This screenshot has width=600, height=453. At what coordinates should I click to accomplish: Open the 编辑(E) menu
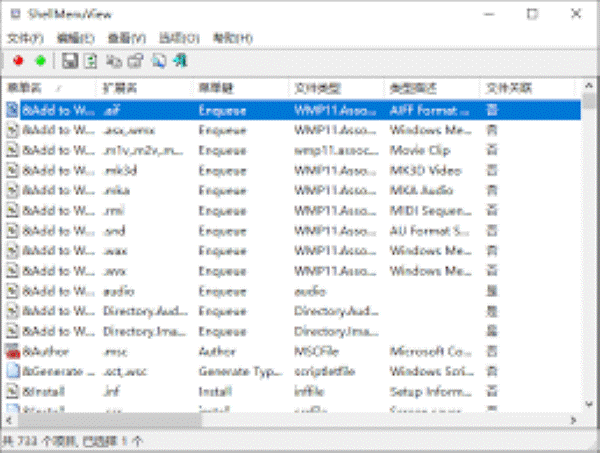click(x=75, y=38)
